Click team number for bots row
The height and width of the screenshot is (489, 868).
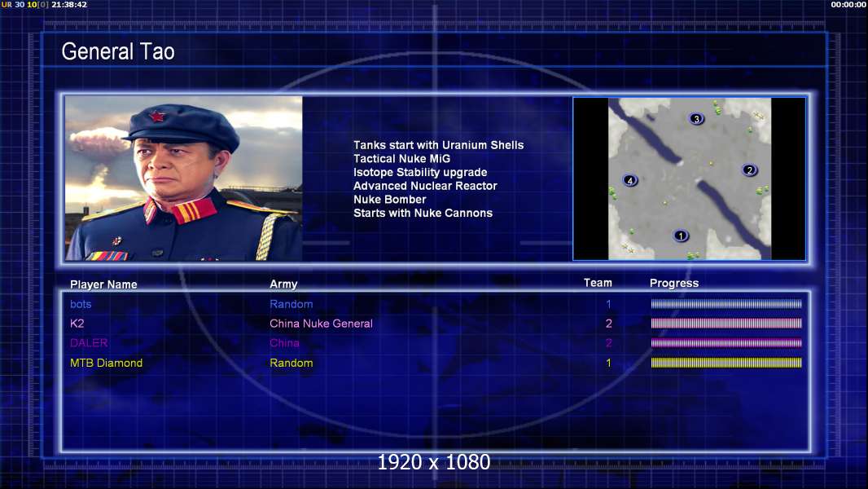(x=608, y=304)
